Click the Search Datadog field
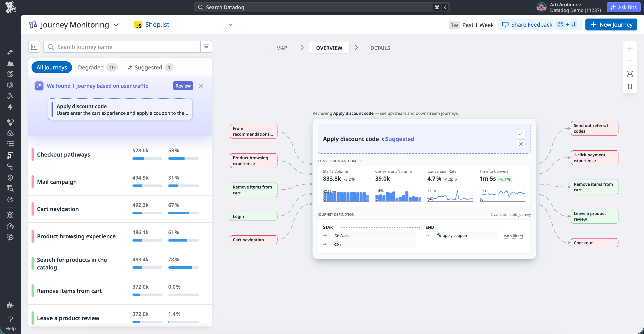The height and width of the screenshot is (334, 644). [322, 7]
